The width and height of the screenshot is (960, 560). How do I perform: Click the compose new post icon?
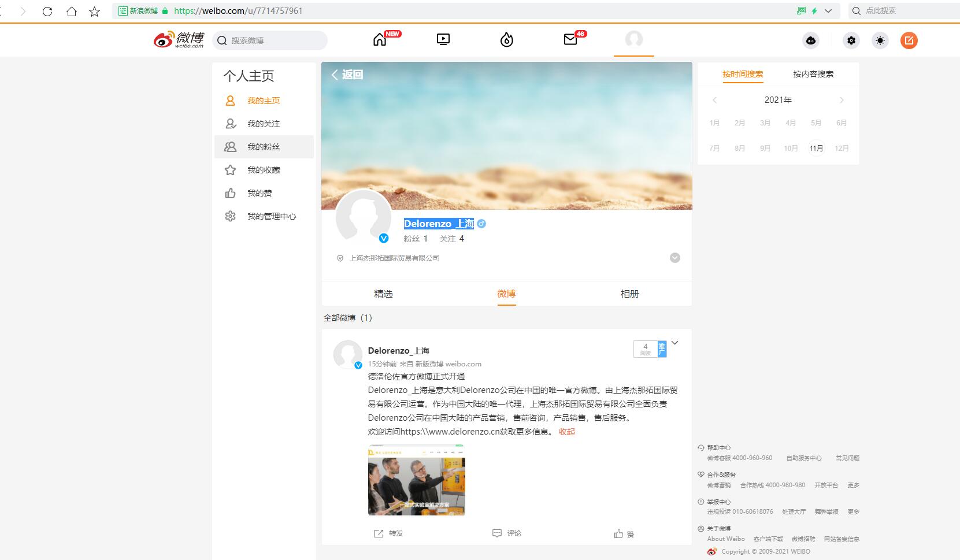coord(909,40)
